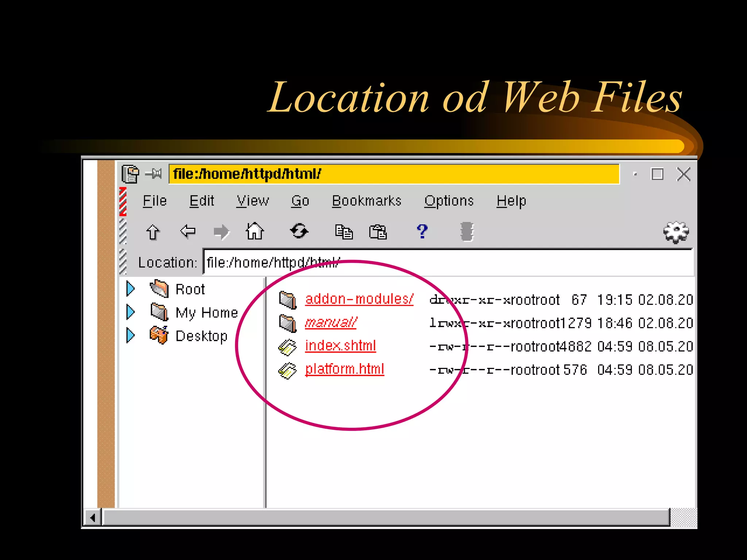Click the Root folder icon in tree

159,288
